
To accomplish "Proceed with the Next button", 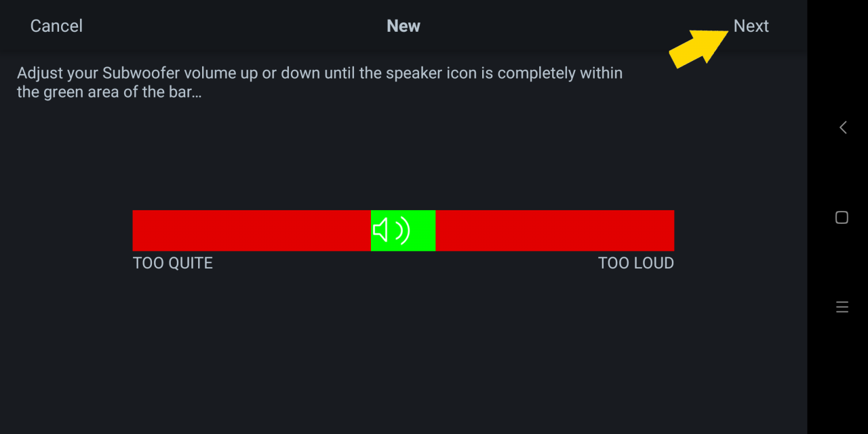I will tap(751, 26).
